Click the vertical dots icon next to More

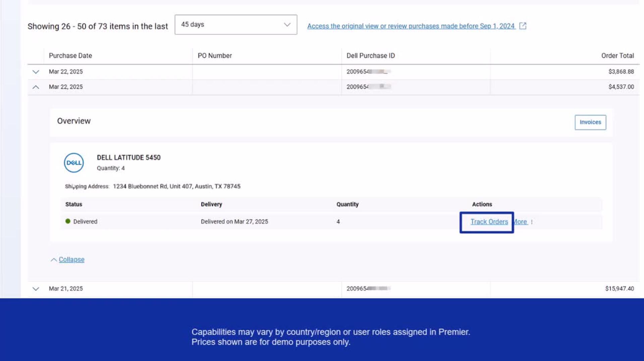[x=532, y=222]
